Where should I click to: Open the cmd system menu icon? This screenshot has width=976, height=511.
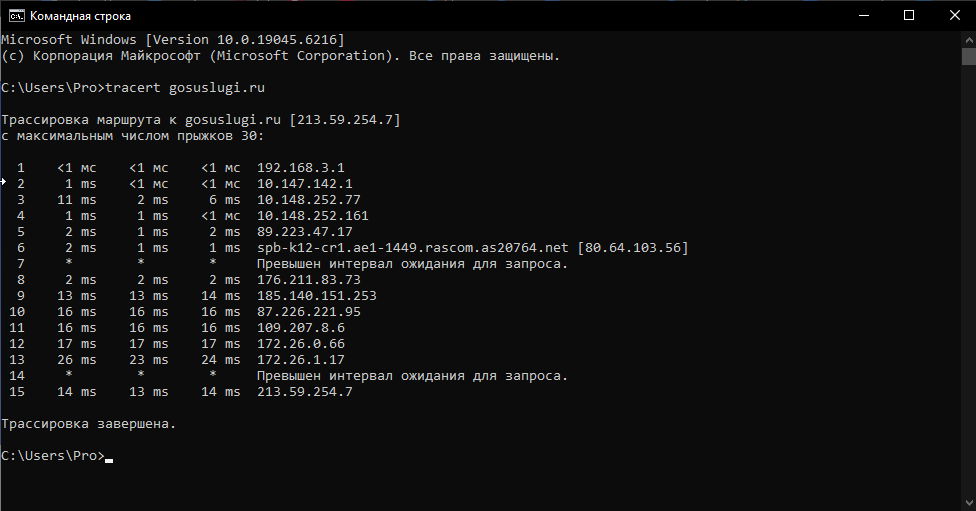pyautogui.click(x=16, y=16)
